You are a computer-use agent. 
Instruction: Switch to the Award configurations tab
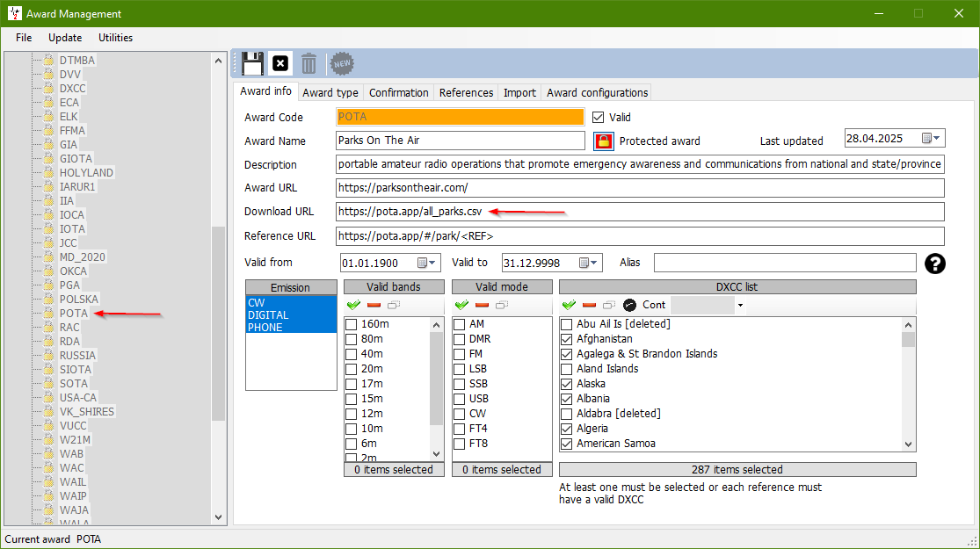coord(598,92)
